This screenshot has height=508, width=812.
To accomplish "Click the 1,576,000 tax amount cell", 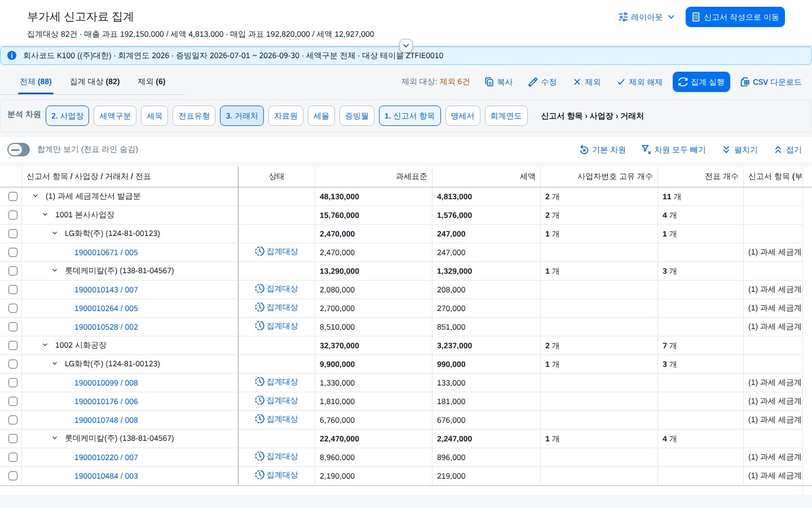I will 486,215.
